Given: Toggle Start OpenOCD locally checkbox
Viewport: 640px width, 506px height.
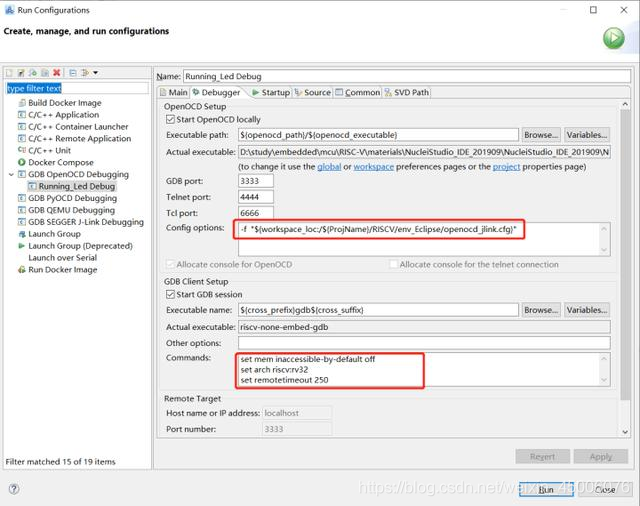Looking at the screenshot, I should tap(170, 120).
